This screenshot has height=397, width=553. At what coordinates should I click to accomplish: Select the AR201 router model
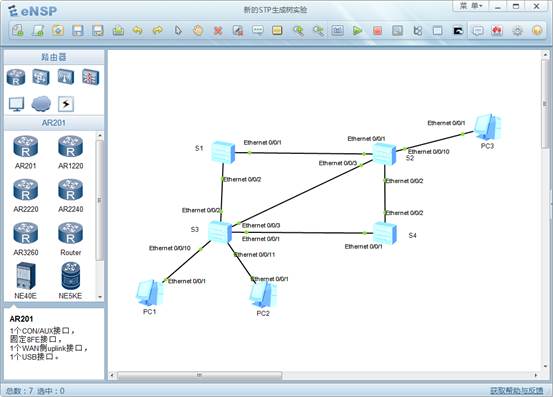point(25,152)
